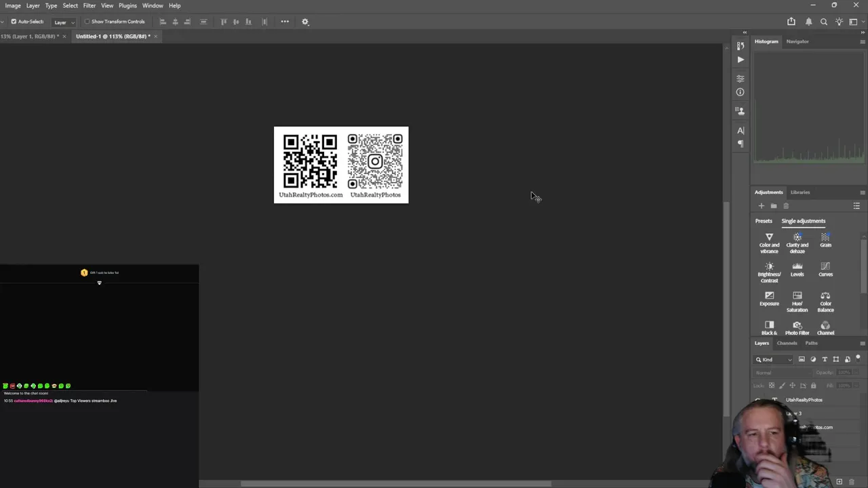Collapse the right panels to icons
This screenshot has height=488, width=868.
coord(863,33)
